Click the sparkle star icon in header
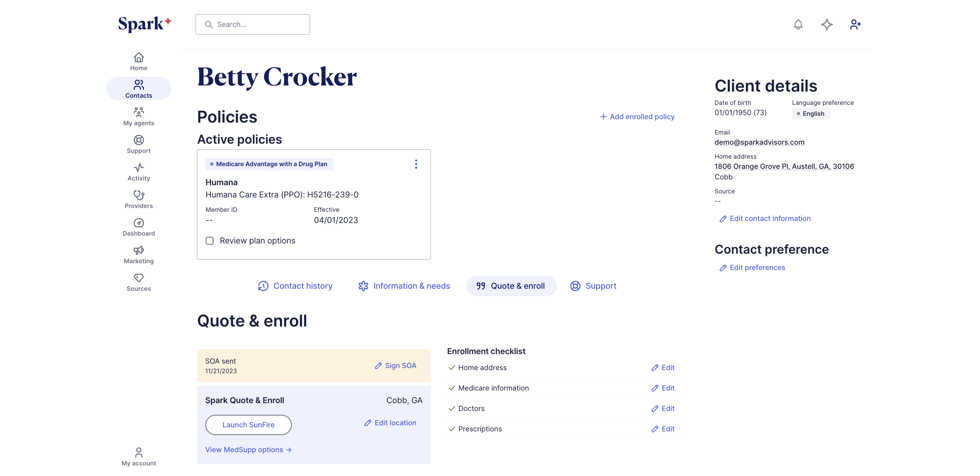 826,25
